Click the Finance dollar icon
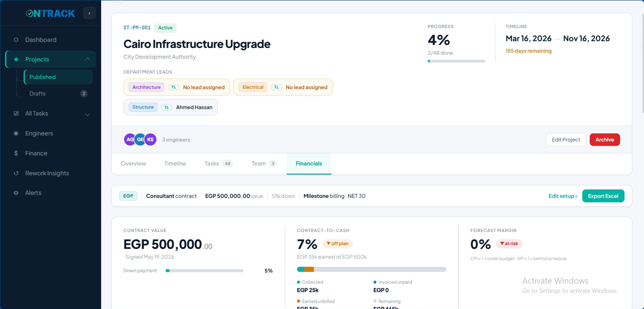The image size is (644, 309). tap(16, 153)
